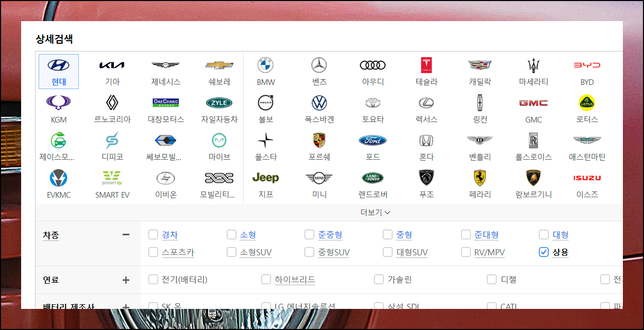Image resolution: width=644 pixels, height=330 pixels.
Task: Check the 준대형 checkbox
Action: (466, 235)
